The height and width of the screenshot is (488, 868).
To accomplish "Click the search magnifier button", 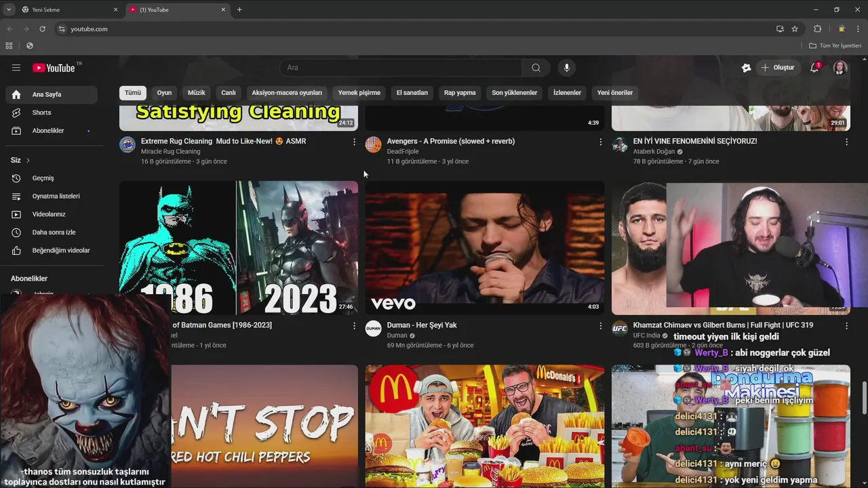I will point(536,68).
